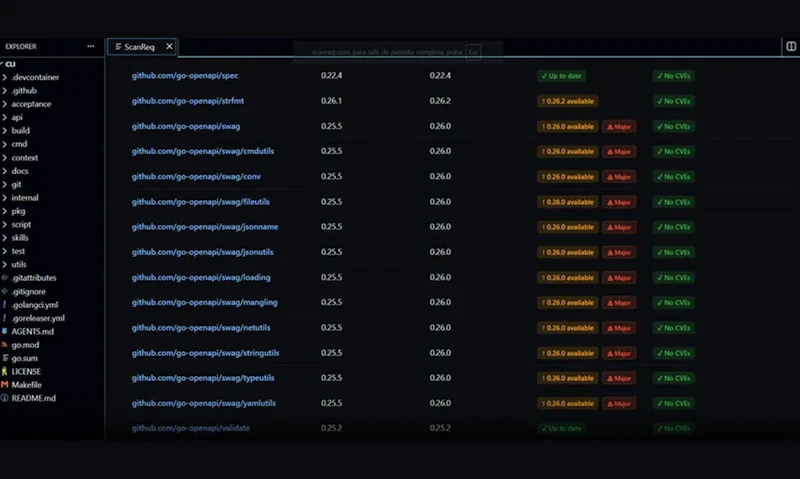800x479 pixels.
Task: Open the skills folder
Action: [20, 238]
